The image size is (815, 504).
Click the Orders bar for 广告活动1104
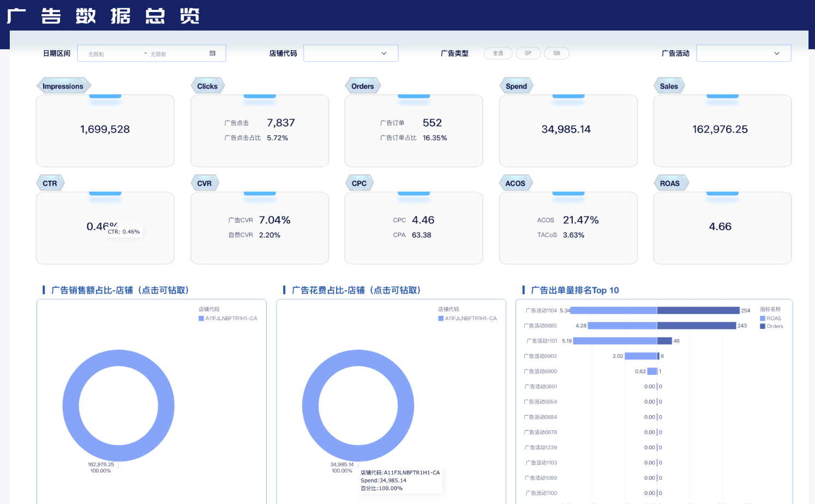[x=698, y=310]
